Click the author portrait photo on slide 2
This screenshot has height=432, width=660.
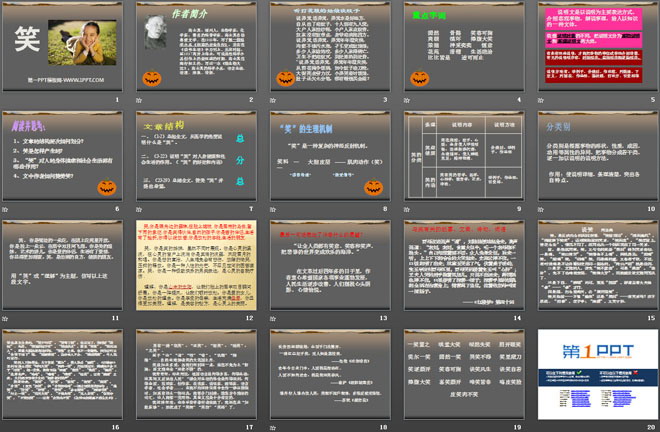point(156,31)
